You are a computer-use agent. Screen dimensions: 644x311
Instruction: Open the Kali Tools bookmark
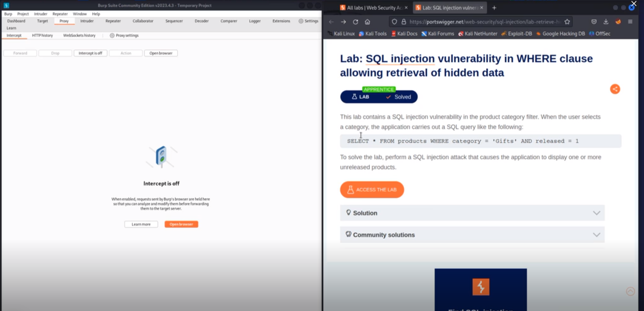tap(373, 34)
